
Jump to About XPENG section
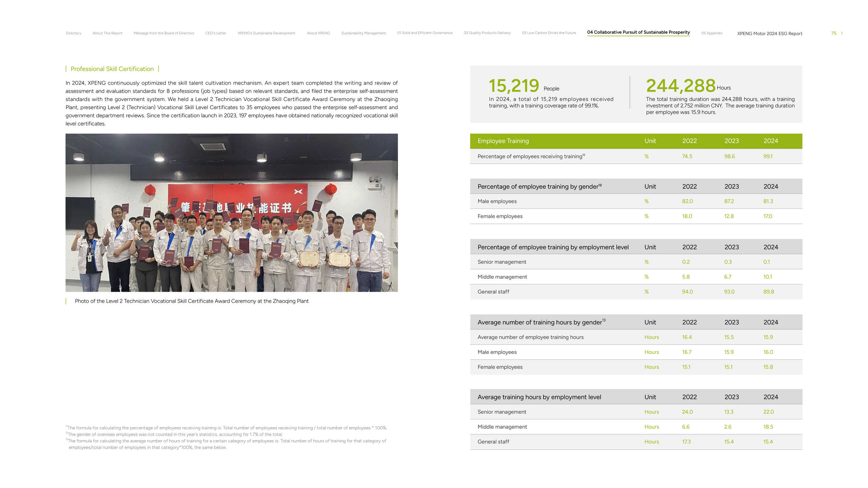click(x=318, y=33)
